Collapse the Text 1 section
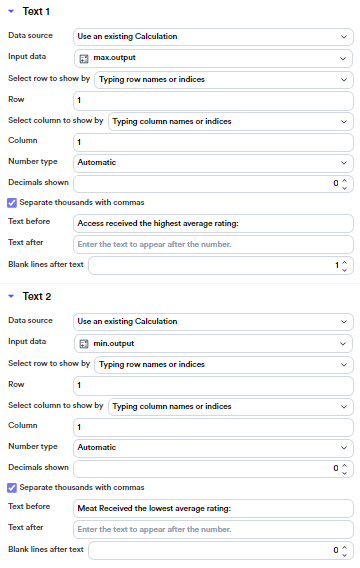Image resolution: width=360 pixels, height=568 pixels. point(11,11)
